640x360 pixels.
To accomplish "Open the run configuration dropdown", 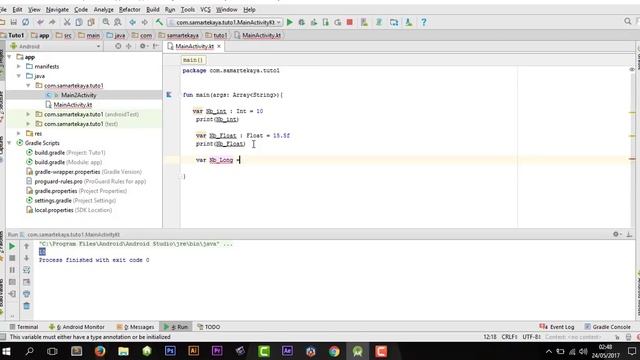I will pos(224,22).
